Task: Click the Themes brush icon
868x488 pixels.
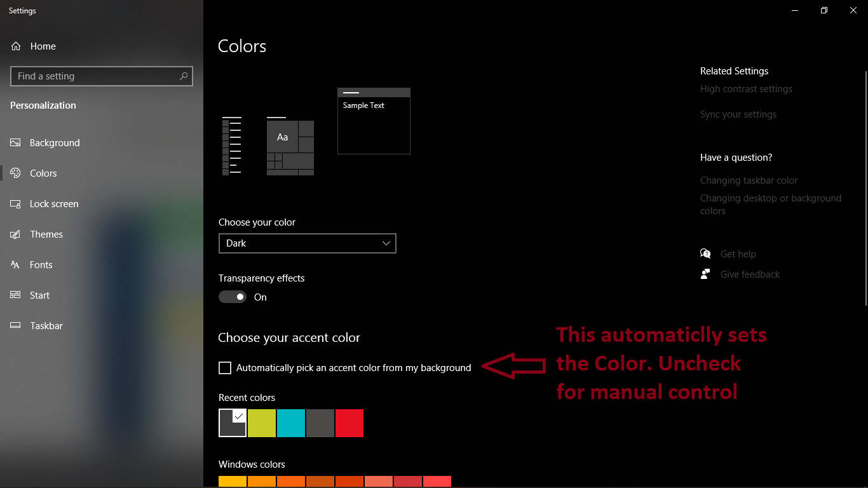Action: (x=16, y=234)
